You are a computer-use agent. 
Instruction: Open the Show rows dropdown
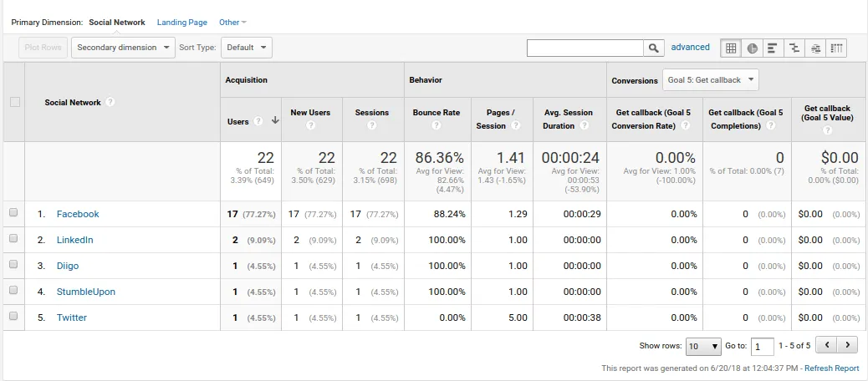click(703, 347)
